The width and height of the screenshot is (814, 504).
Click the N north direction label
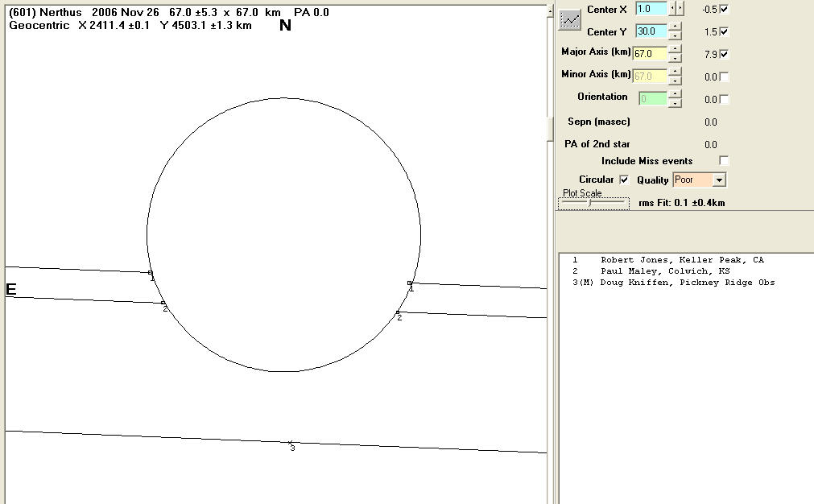(285, 26)
